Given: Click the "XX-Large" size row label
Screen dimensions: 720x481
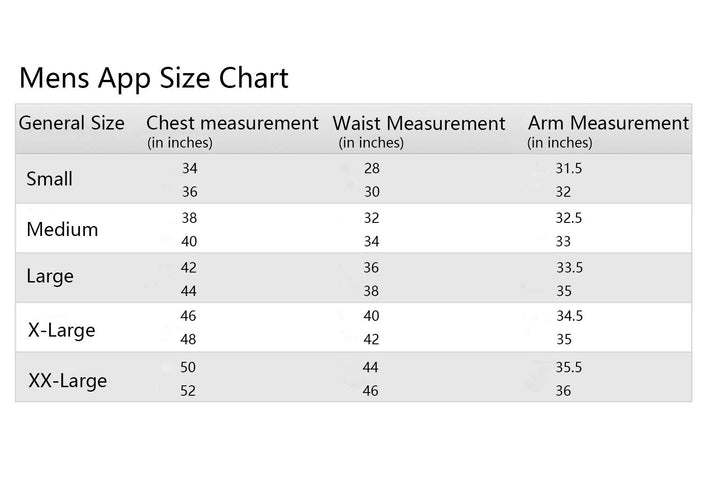Looking at the screenshot, I should [x=68, y=380].
